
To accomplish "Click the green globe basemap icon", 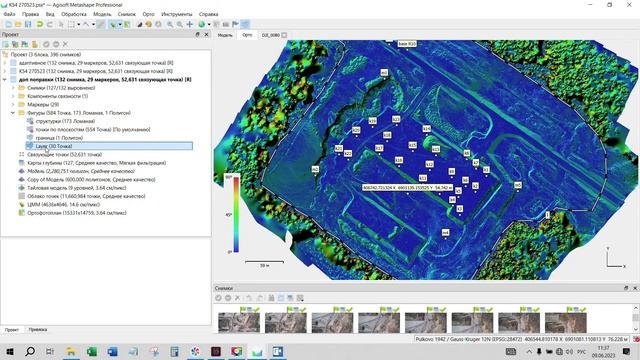I will coord(202,24).
